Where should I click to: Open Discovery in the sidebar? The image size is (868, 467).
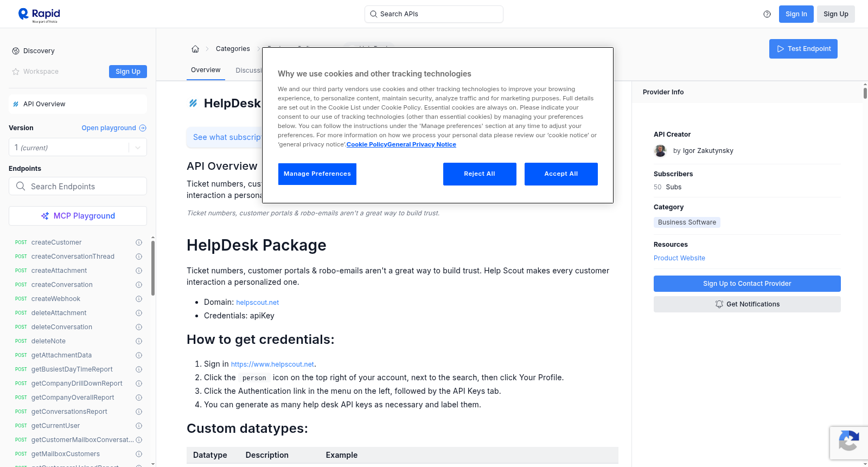(39, 51)
